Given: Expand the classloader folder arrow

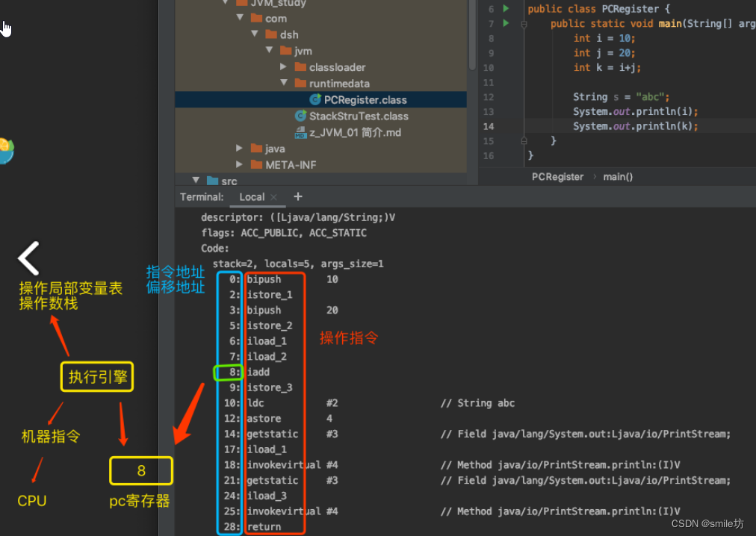Looking at the screenshot, I should tap(284, 66).
